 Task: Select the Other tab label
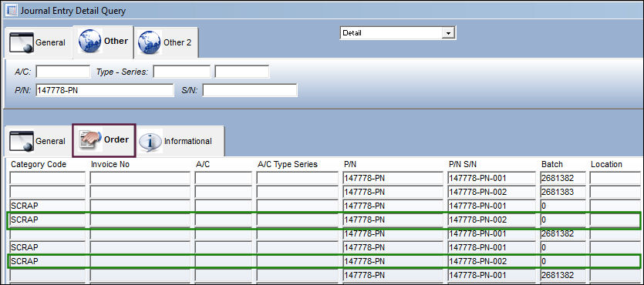coord(116,41)
